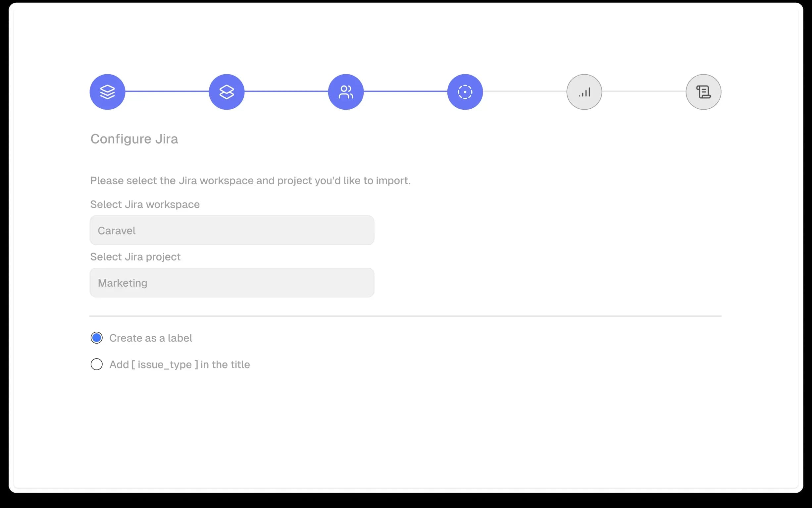
Task: Jump to the signal-bars step icon
Action: [x=584, y=92]
